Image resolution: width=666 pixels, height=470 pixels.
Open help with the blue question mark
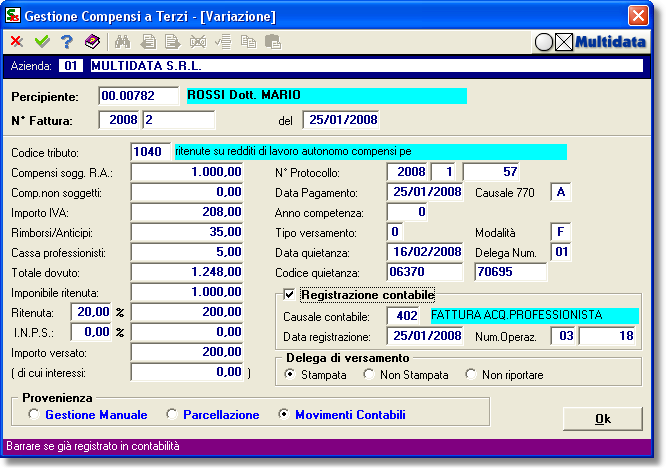pos(67,42)
